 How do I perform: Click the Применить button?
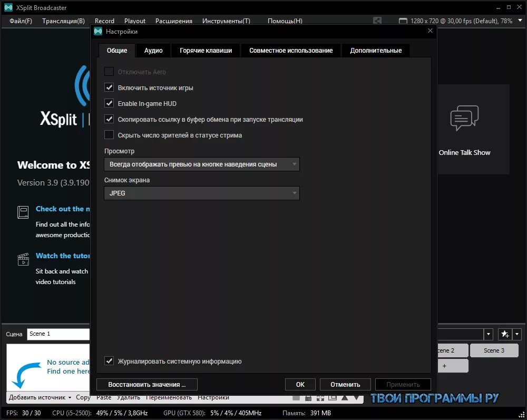click(403, 384)
